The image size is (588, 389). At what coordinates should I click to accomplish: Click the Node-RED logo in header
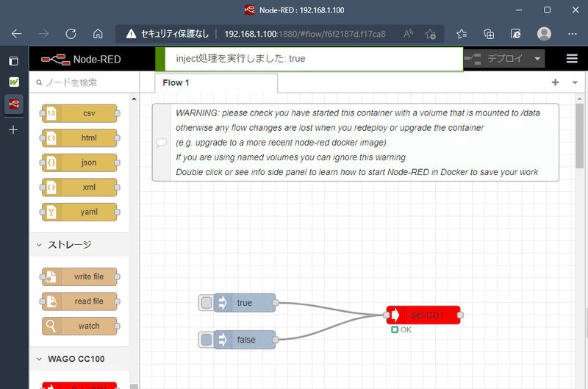click(x=81, y=60)
